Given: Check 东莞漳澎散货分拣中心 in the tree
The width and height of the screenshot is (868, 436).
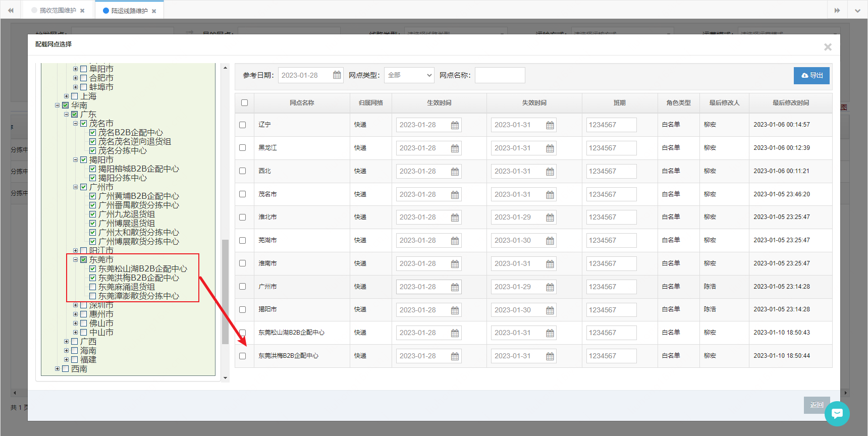Looking at the screenshot, I should coord(93,296).
